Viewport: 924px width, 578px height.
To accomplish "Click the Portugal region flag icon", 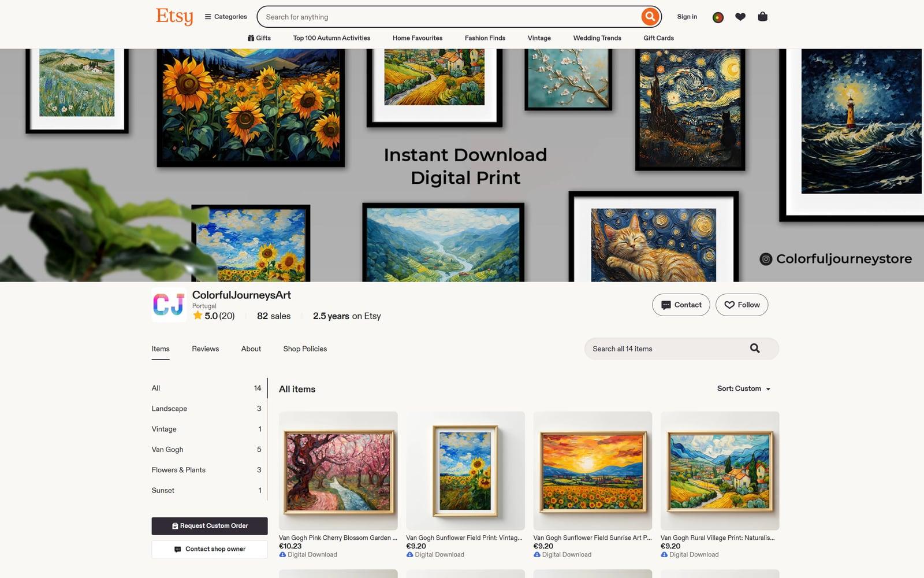I will [x=718, y=17].
